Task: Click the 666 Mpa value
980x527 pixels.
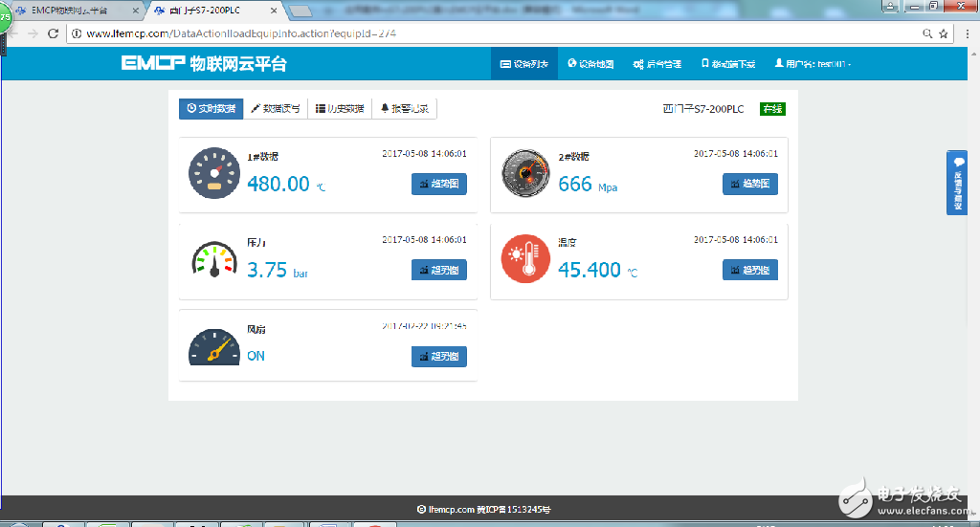Action: [588, 185]
